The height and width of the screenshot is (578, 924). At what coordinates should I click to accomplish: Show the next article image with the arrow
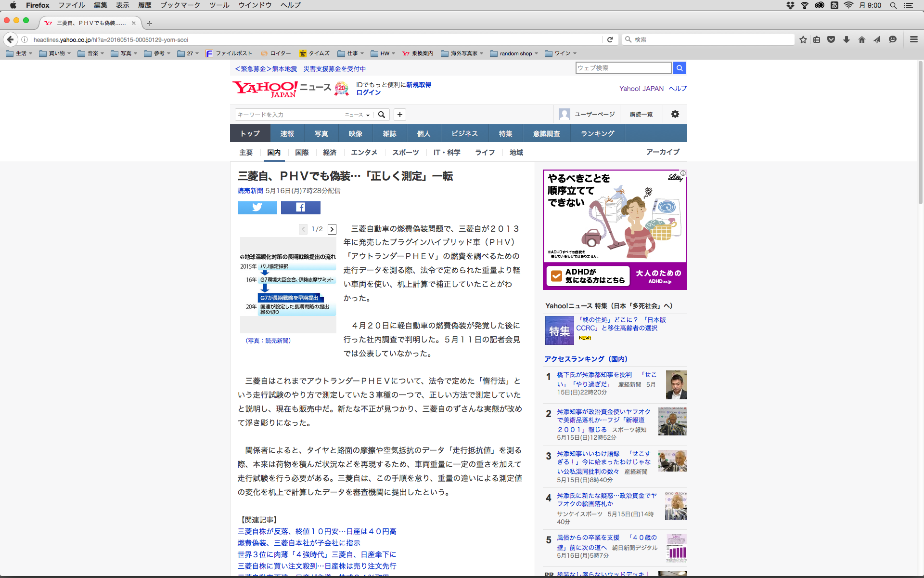(332, 229)
